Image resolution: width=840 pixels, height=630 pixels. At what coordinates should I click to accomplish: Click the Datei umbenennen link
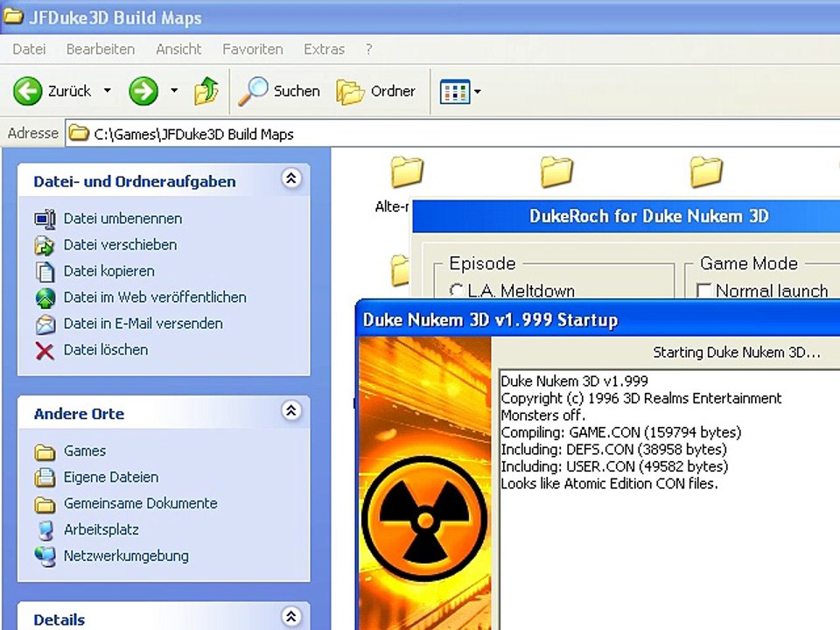tap(122, 219)
